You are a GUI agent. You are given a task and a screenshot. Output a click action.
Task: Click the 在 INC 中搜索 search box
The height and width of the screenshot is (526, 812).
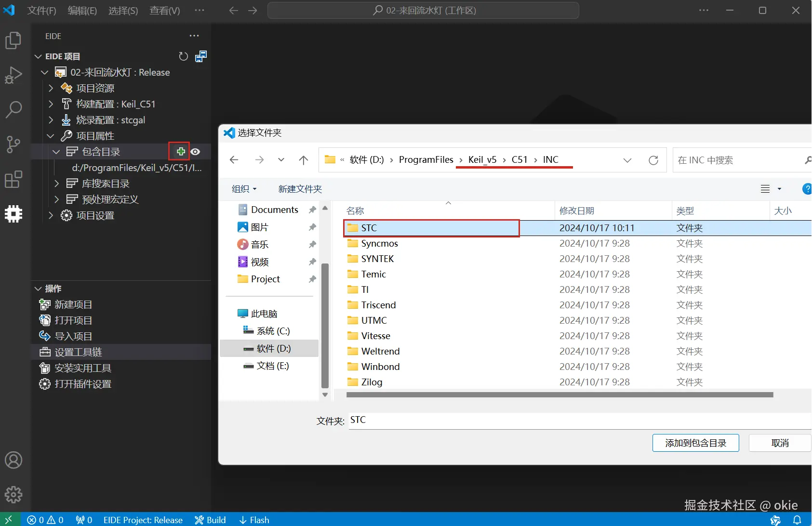(x=742, y=160)
